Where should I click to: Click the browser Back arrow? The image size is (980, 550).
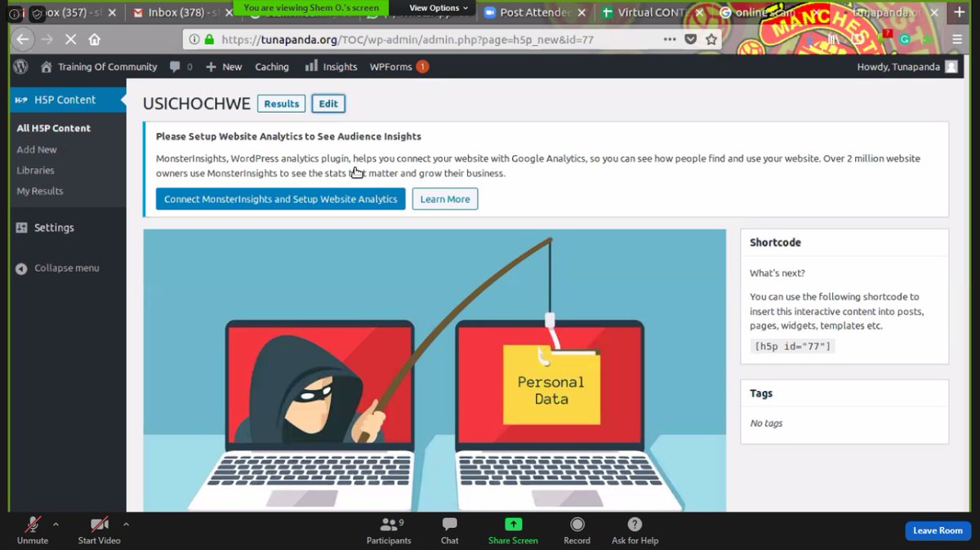tap(23, 39)
